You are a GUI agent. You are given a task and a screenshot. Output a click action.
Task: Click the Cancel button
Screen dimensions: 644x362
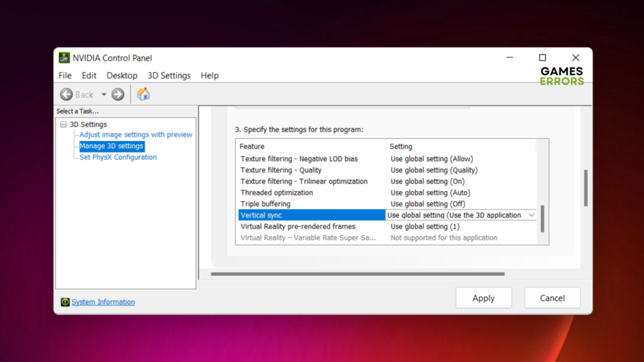[552, 298]
